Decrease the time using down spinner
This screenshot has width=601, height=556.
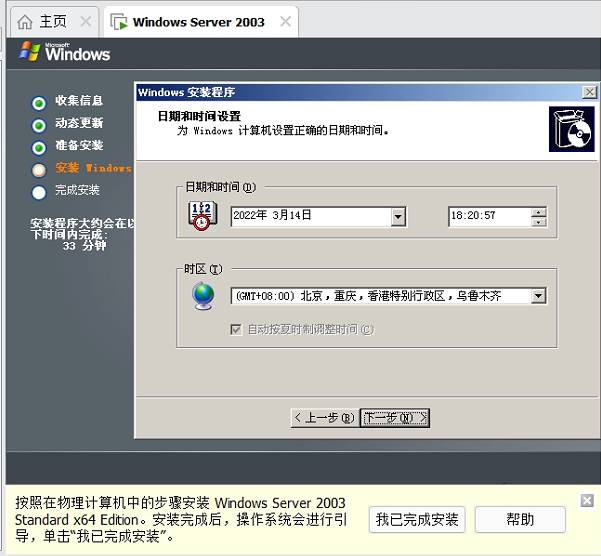coord(539,222)
